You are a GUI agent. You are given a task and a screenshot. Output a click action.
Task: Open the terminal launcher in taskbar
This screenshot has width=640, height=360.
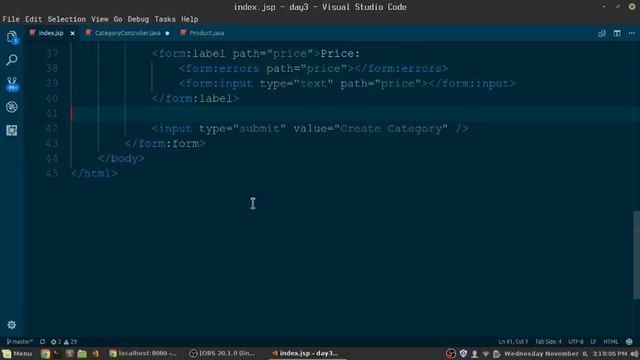coord(57,353)
